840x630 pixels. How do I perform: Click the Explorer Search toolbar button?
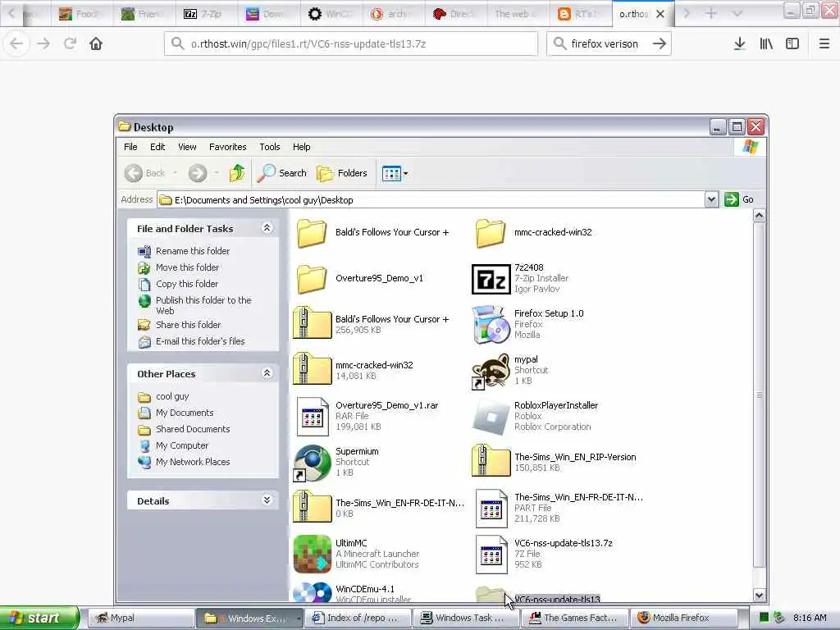282,173
